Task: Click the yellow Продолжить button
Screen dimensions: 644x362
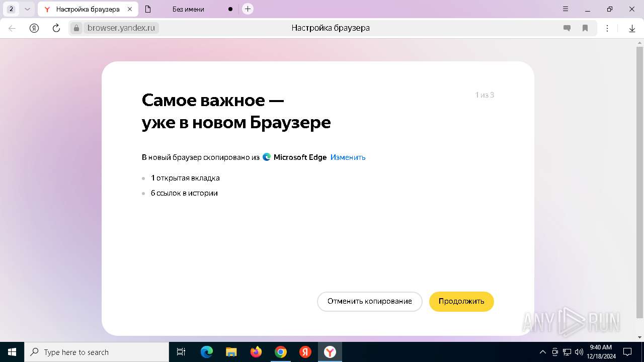Action: tap(461, 302)
